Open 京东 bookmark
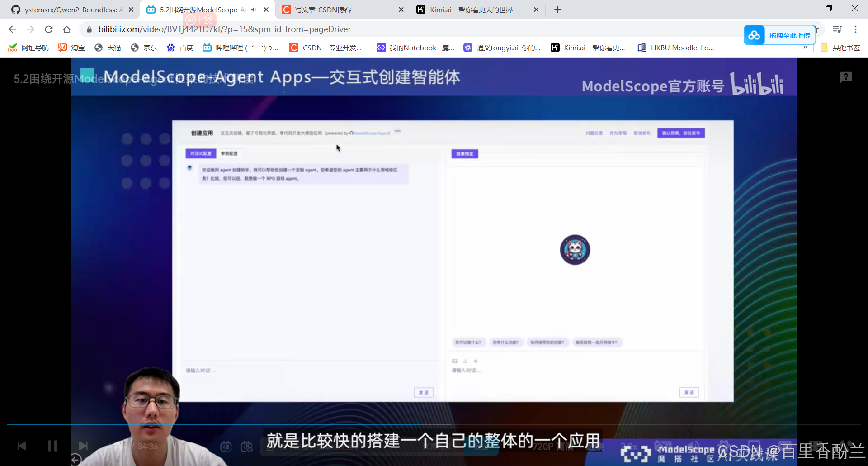Screen dimensions: 868x466 [x=144, y=48]
